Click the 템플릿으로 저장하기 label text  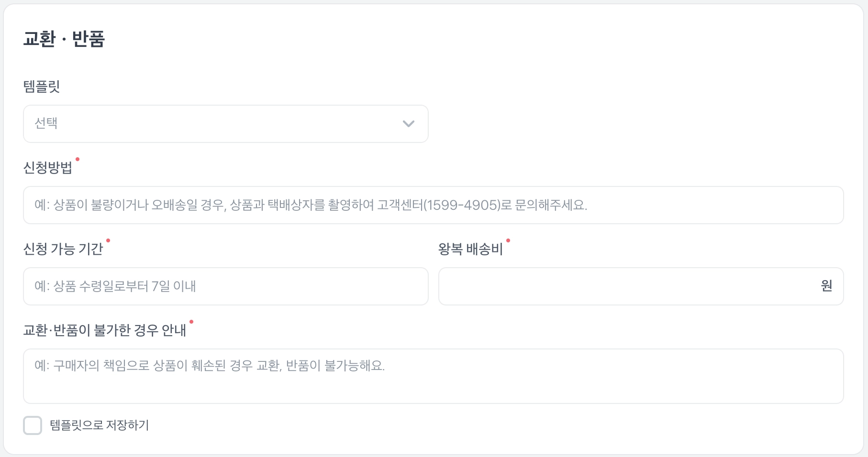tap(100, 425)
